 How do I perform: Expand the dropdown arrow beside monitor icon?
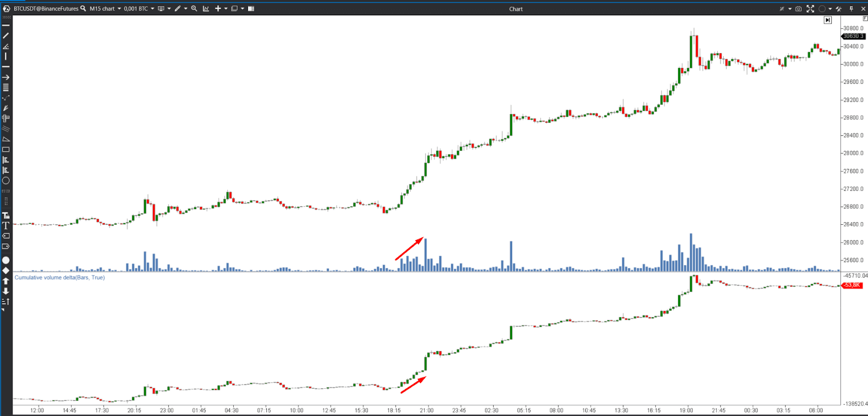coord(169,9)
